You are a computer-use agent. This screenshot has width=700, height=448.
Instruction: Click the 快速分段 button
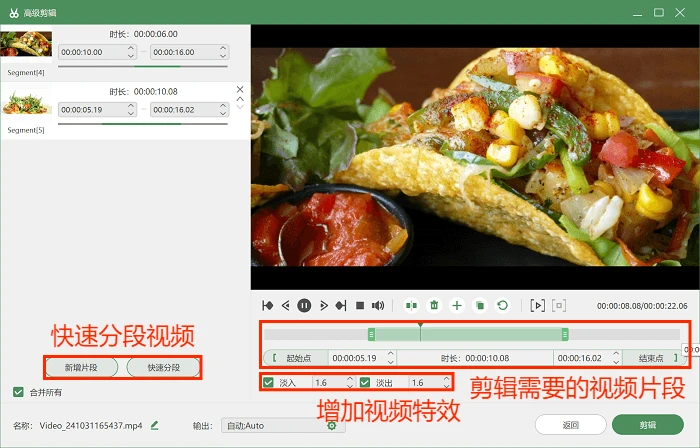(x=163, y=368)
